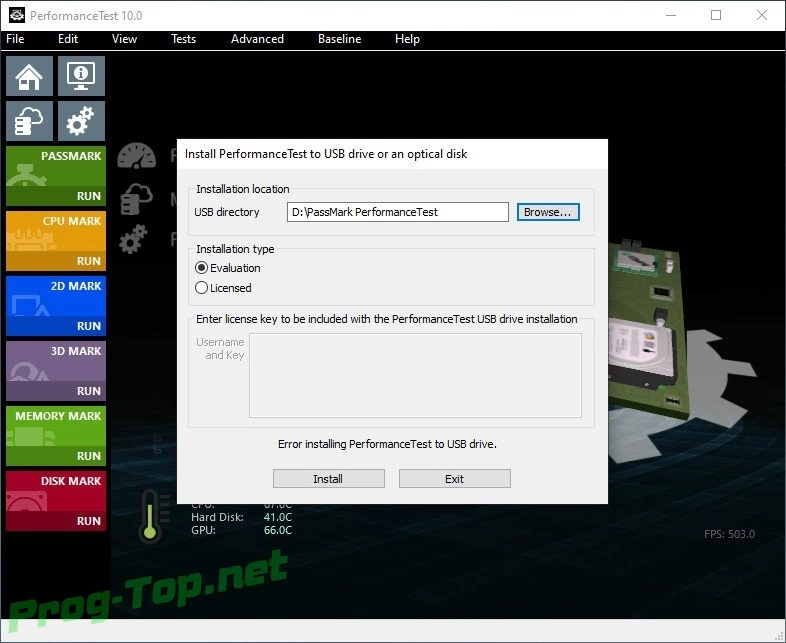
Task: Run the CPU Mark test tile
Action: tap(56, 241)
